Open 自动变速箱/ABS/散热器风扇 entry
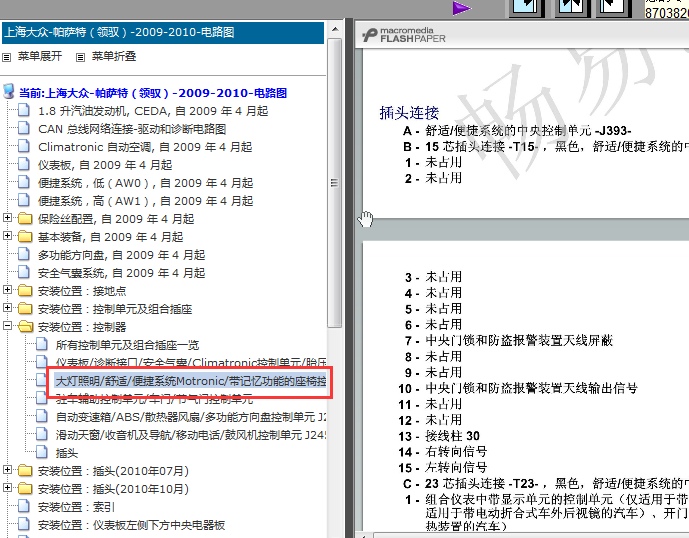The height and width of the screenshot is (538, 689). [191, 417]
